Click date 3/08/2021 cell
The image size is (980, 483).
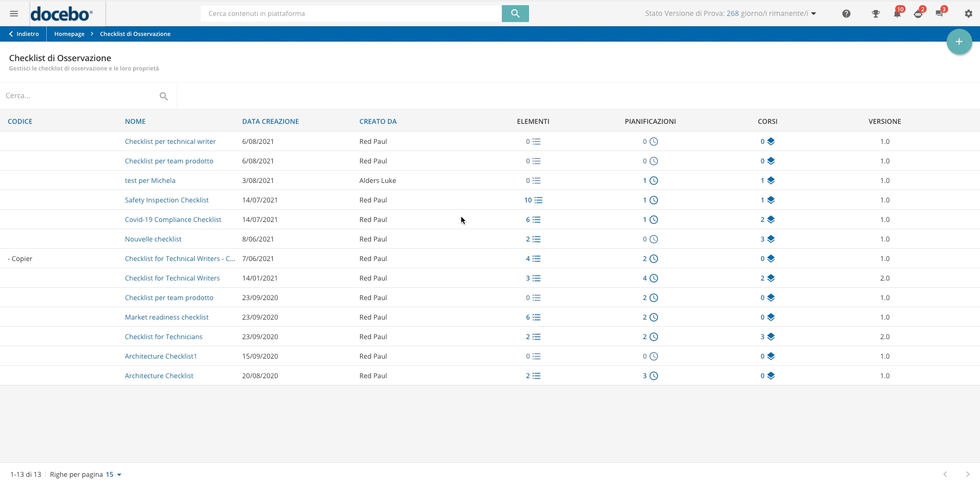tap(258, 181)
